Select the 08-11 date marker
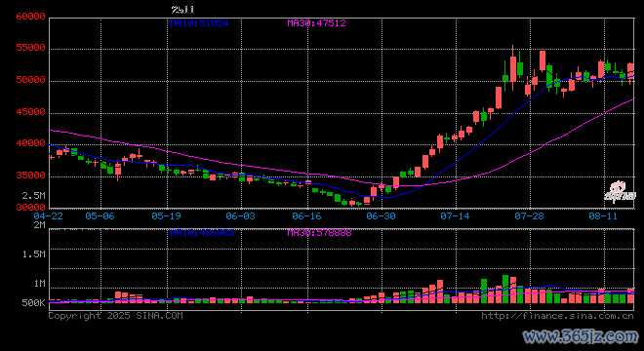644x351 pixels. pyautogui.click(x=603, y=215)
